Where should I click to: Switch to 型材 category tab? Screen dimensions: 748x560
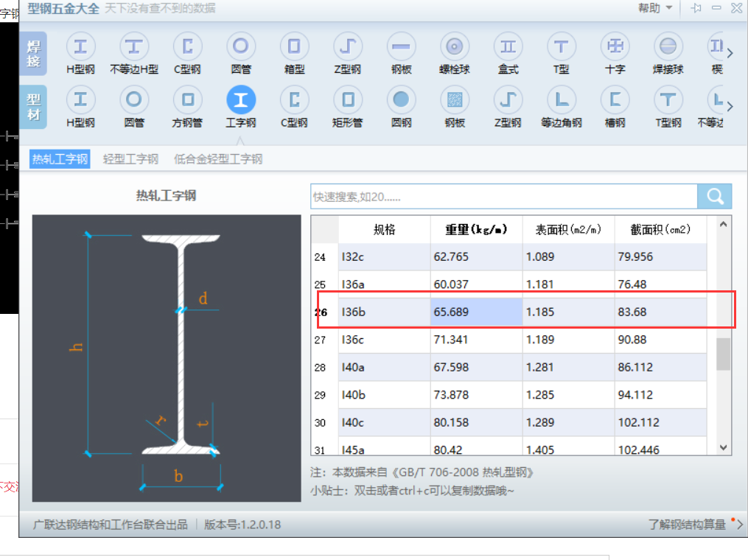(33, 107)
